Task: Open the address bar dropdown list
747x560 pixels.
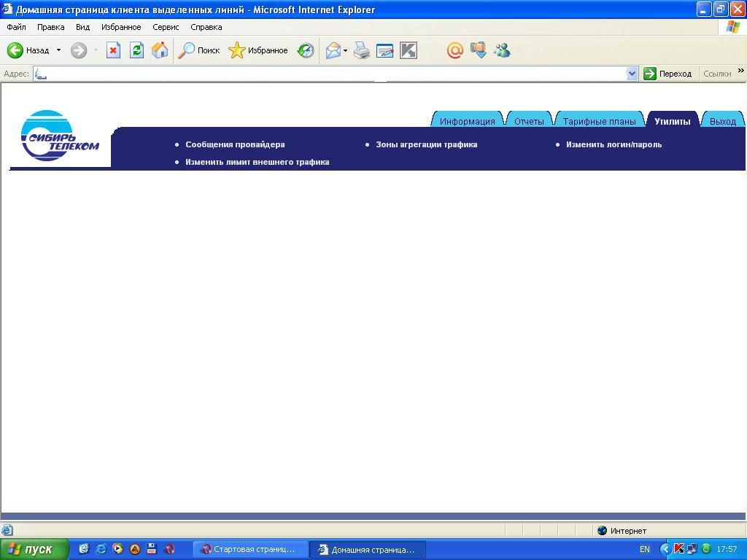Action: pyautogui.click(x=632, y=74)
